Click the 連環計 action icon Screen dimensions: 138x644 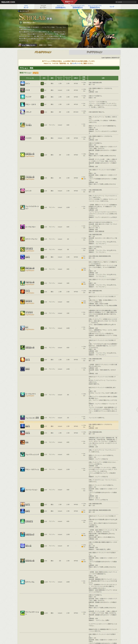[23, 369]
